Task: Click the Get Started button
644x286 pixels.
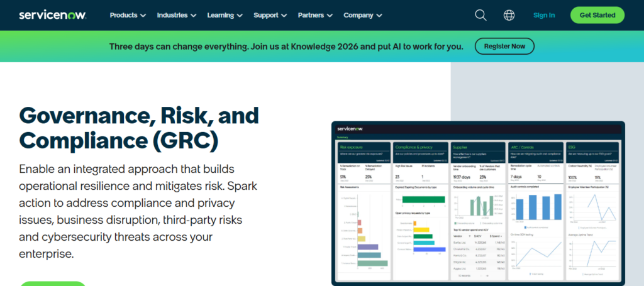Action: coord(597,15)
